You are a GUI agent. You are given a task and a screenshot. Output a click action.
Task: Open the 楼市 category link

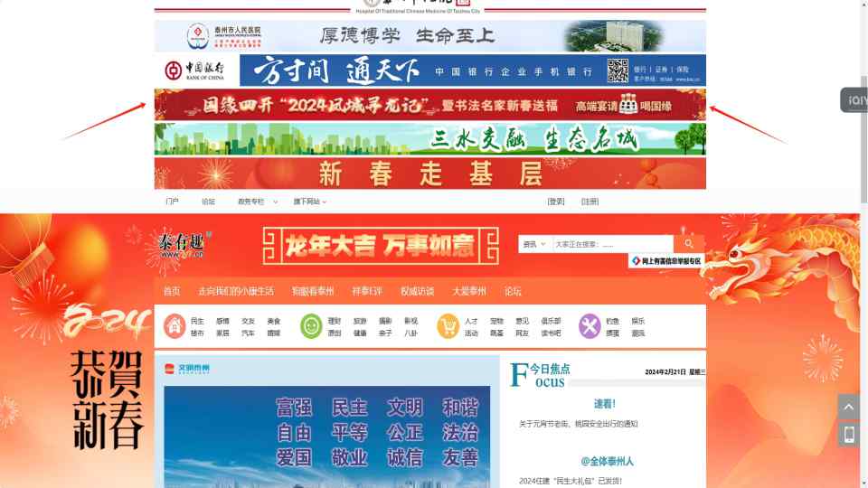[197, 333]
